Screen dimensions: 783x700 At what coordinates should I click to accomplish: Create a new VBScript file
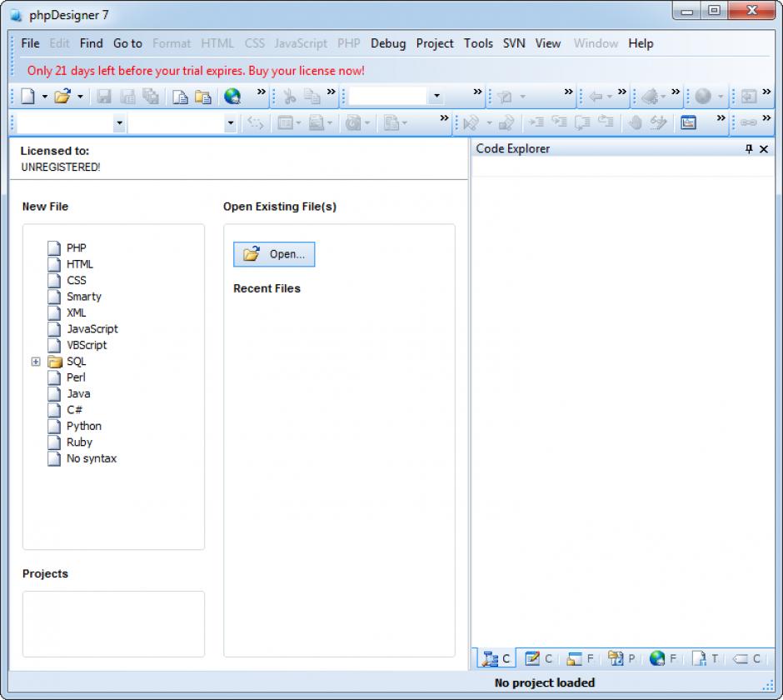[x=77, y=345]
